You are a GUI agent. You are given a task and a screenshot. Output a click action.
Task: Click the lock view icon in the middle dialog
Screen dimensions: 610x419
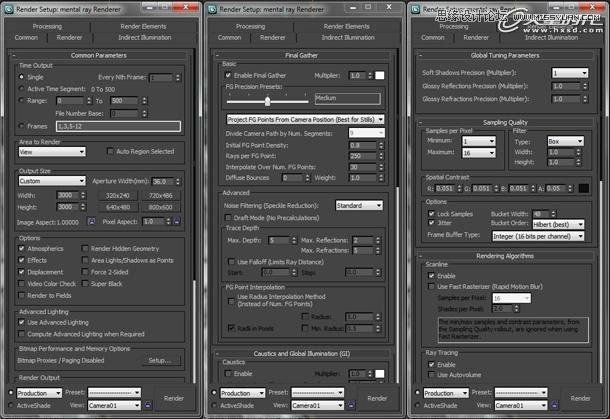(x=351, y=405)
